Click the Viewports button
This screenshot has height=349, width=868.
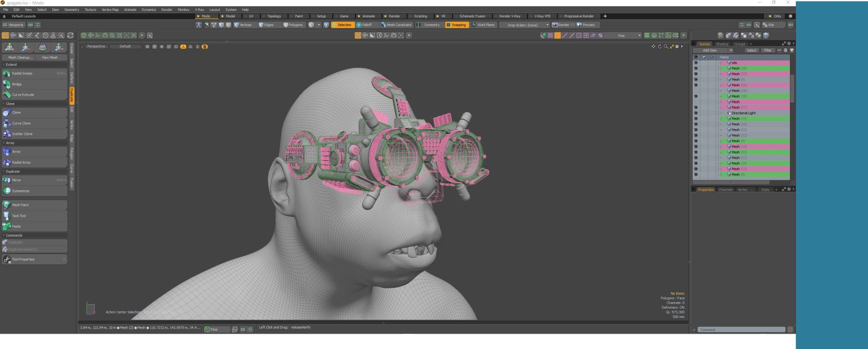point(13,25)
